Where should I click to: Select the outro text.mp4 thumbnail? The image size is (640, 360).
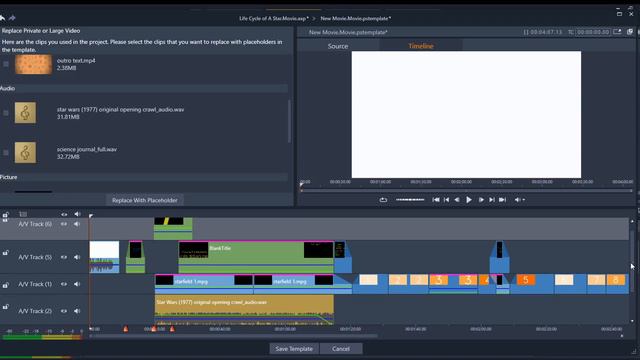[x=33, y=64]
